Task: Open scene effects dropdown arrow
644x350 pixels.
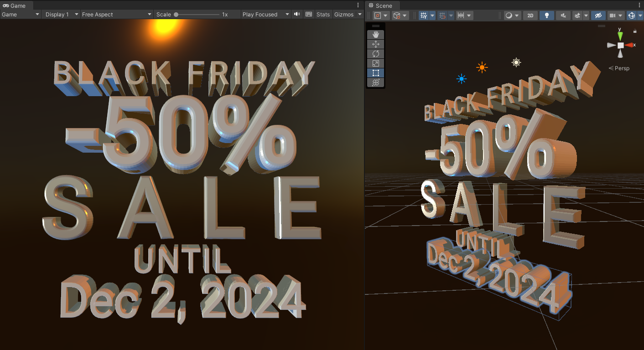Action: click(x=586, y=15)
